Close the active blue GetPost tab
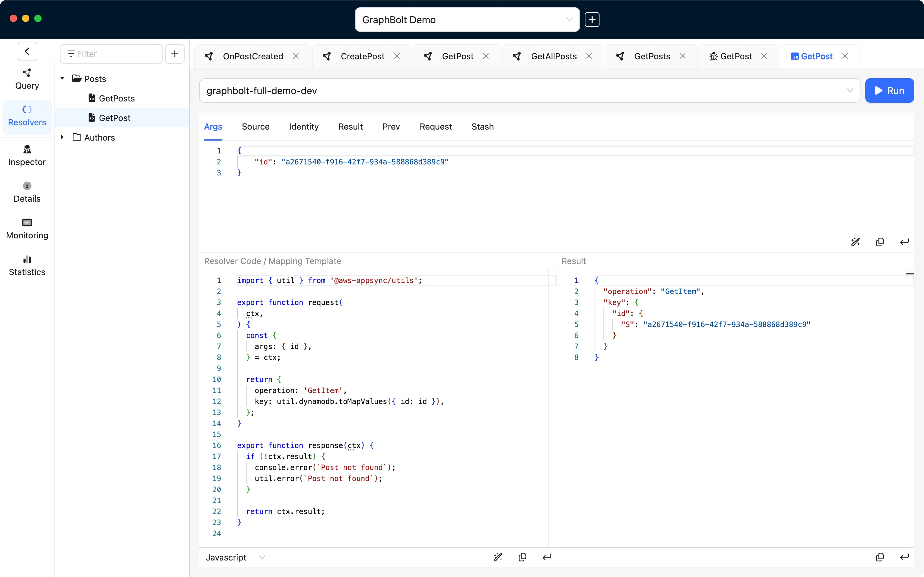924x577 pixels. tap(845, 56)
